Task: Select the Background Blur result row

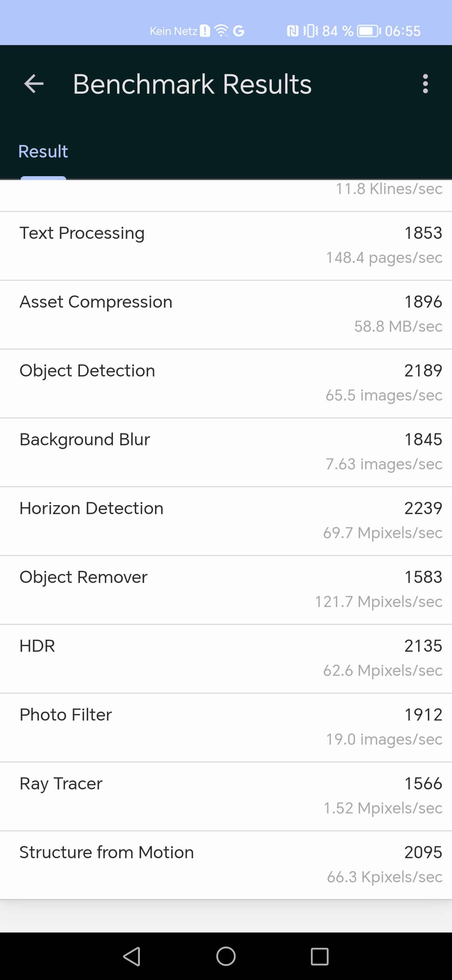Action: 226,452
